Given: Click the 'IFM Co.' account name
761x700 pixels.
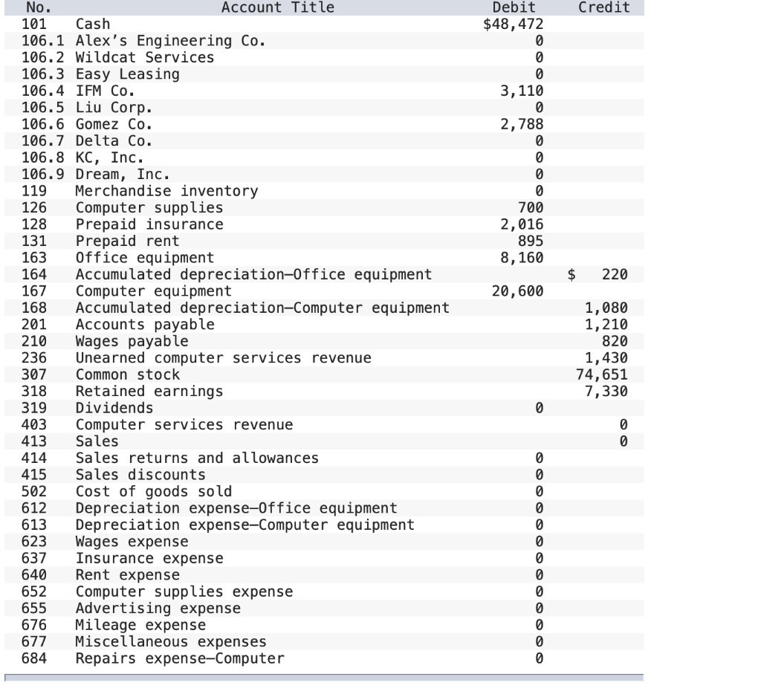Looking at the screenshot, I should (x=105, y=91).
